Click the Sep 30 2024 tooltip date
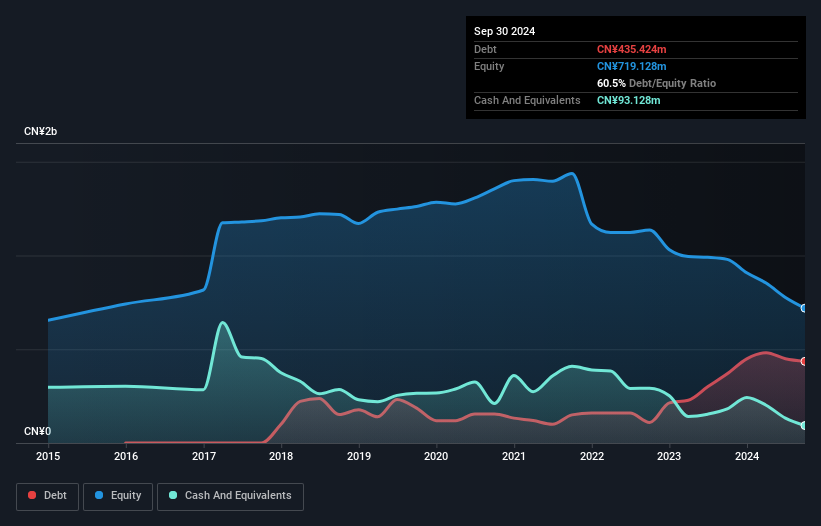This screenshot has width=821, height=526. (x=504, y=31)
